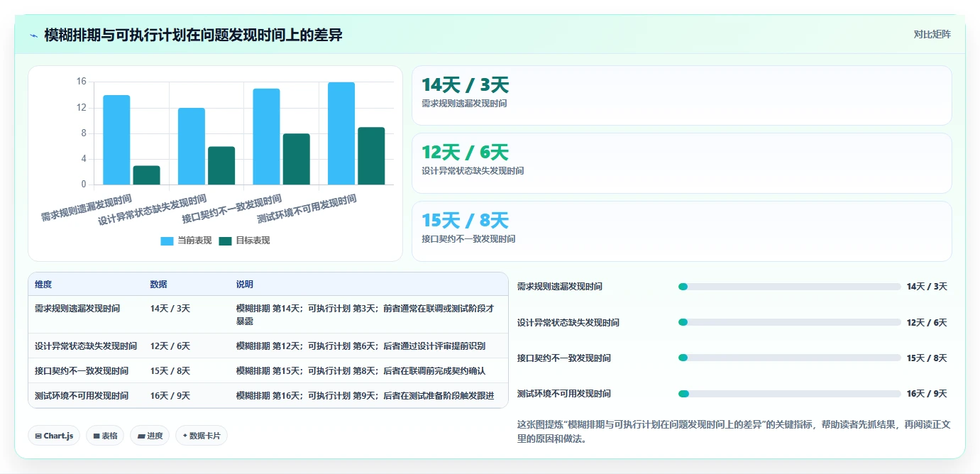Click the chart axis label 测试环境不可用发现时间
This screenshot has width=980, height=474.
tap(307, 209)
